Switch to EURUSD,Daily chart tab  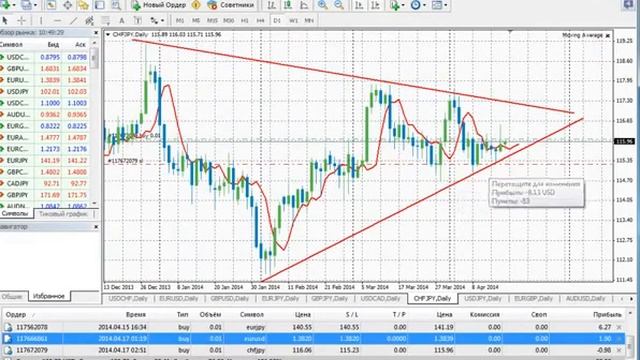(x=179, y=299)
